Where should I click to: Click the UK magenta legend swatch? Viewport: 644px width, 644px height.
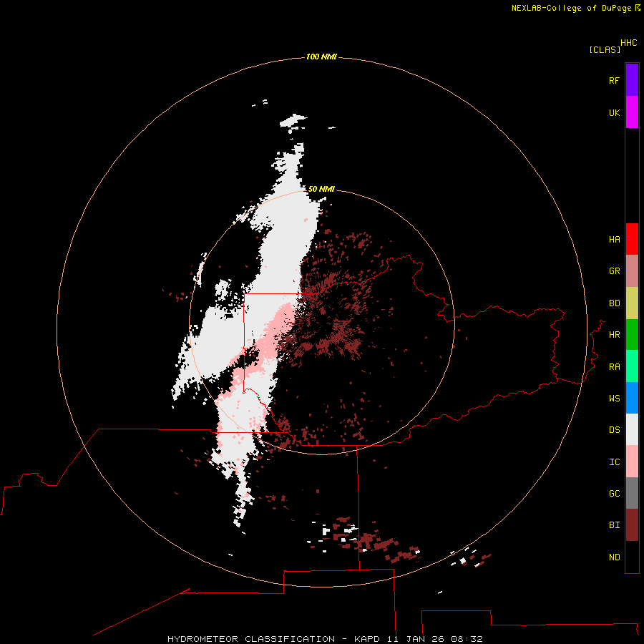[632, 112]
